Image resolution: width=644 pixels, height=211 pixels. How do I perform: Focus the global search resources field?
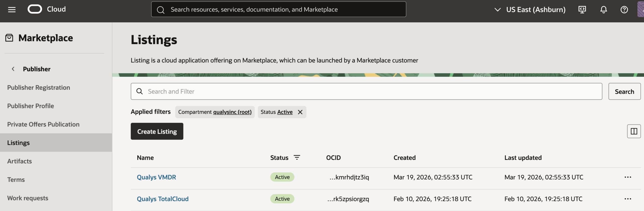coord(278,9)
